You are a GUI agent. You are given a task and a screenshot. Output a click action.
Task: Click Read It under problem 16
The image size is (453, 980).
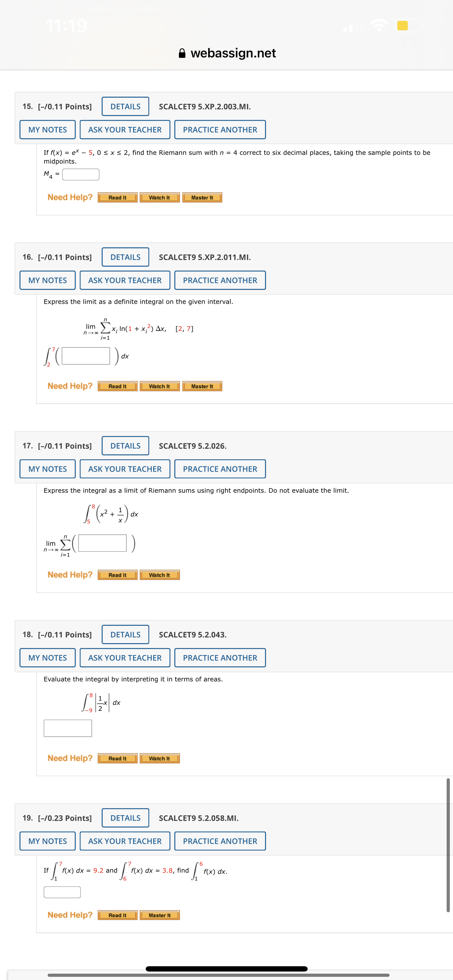point(117,386)
